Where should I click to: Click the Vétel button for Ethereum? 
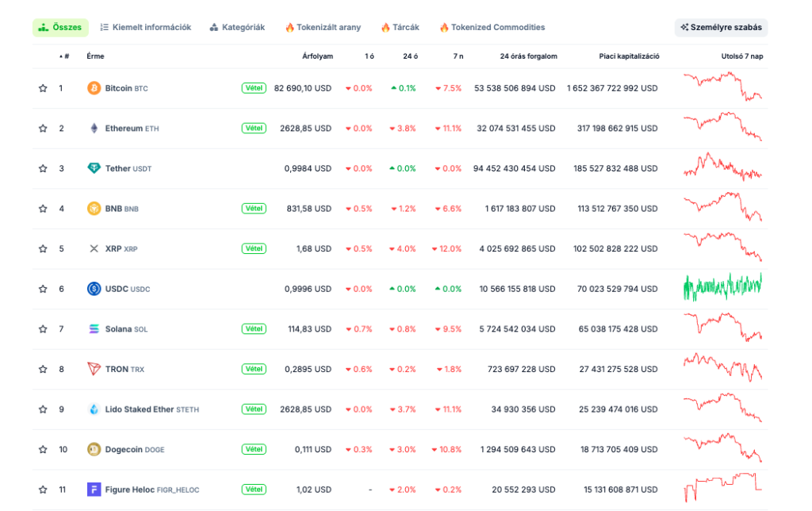tap(254, 128)
